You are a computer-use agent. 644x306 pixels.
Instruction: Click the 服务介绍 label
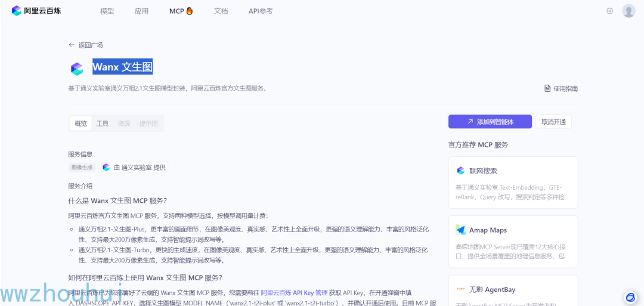coord(80,186)
